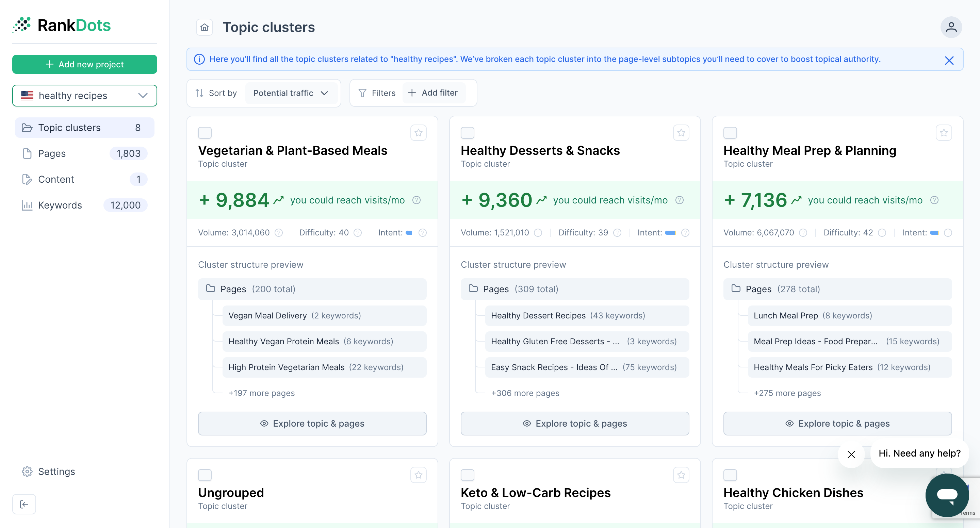The image size is (980, 528).
Task: Expand the Potential traffic sort dropdown
Action: point(291,93)
